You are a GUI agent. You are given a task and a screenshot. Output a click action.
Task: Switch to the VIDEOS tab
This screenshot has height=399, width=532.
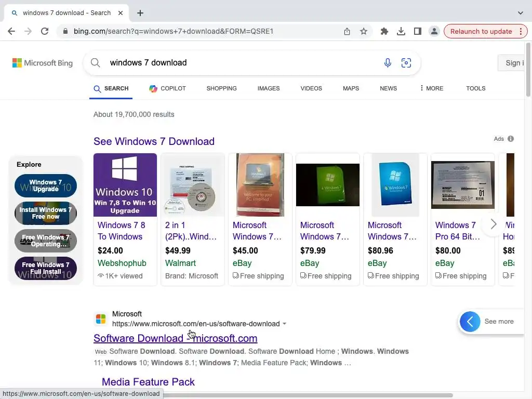click(311, 88)
